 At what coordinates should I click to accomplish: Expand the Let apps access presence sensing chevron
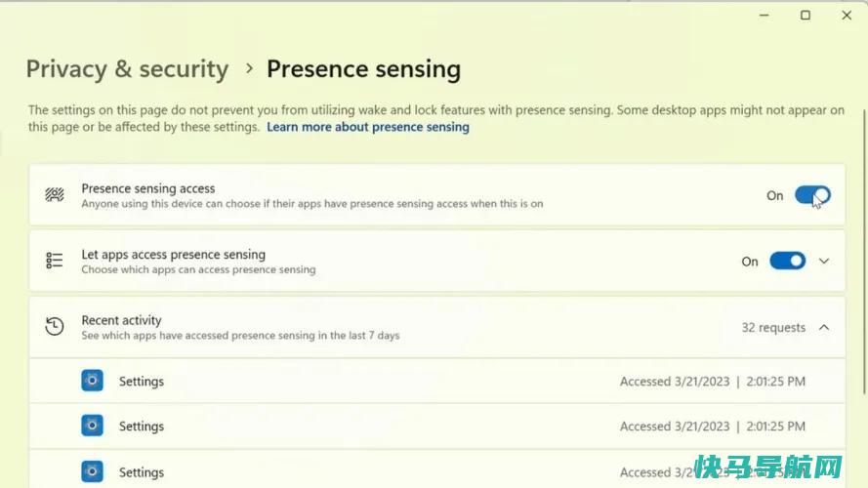coord(824,262)
